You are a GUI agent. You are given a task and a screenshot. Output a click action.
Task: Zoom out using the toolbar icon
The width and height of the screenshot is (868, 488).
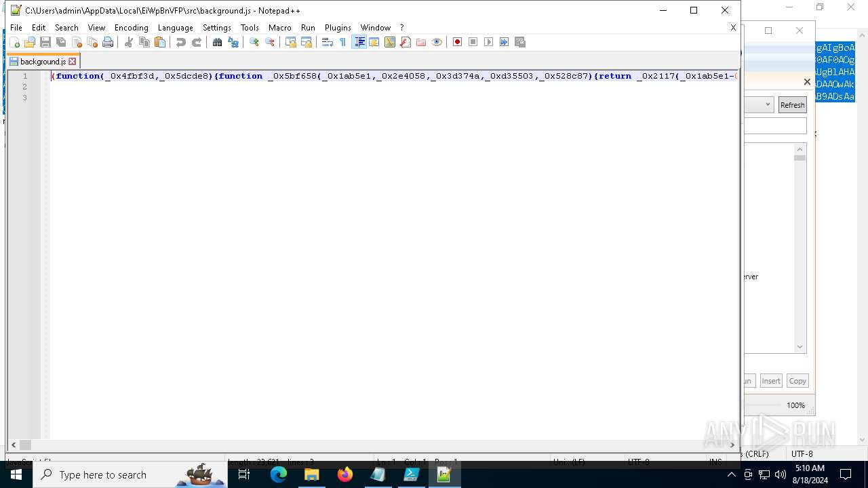click(x=270, y=42)
